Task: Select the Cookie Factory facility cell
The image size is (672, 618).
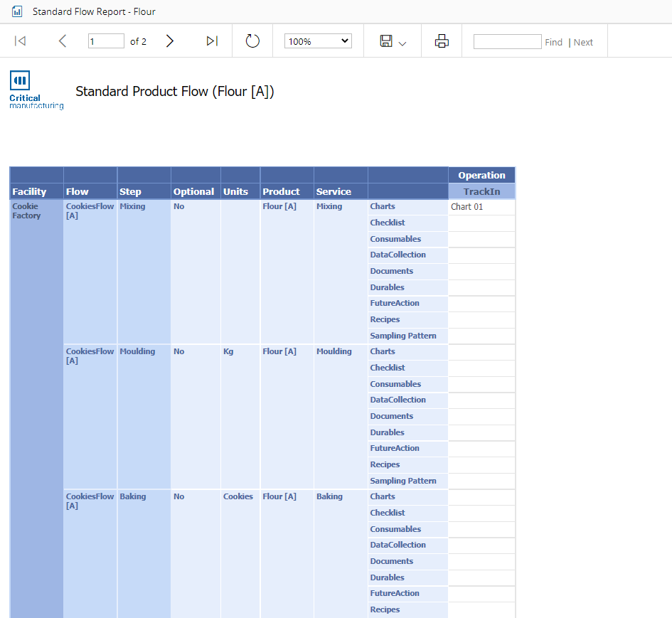Action: pyautogui.click(x=26, y=211)
